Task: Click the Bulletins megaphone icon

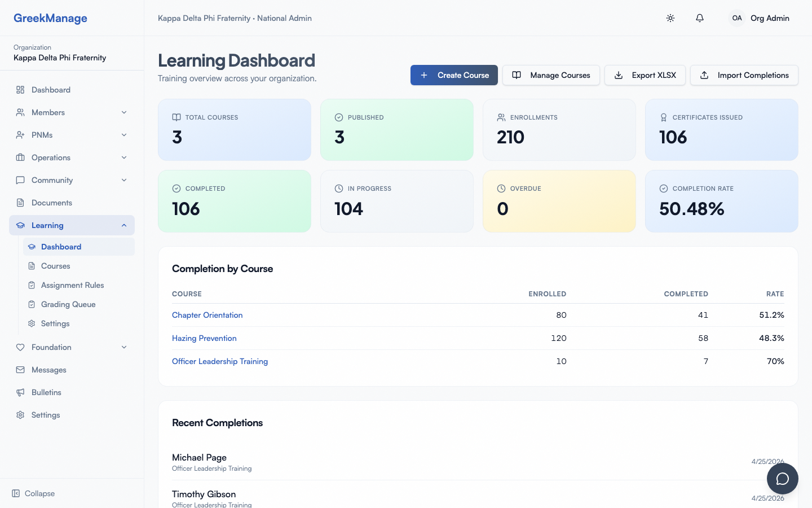Action: [x=20, y=392]
